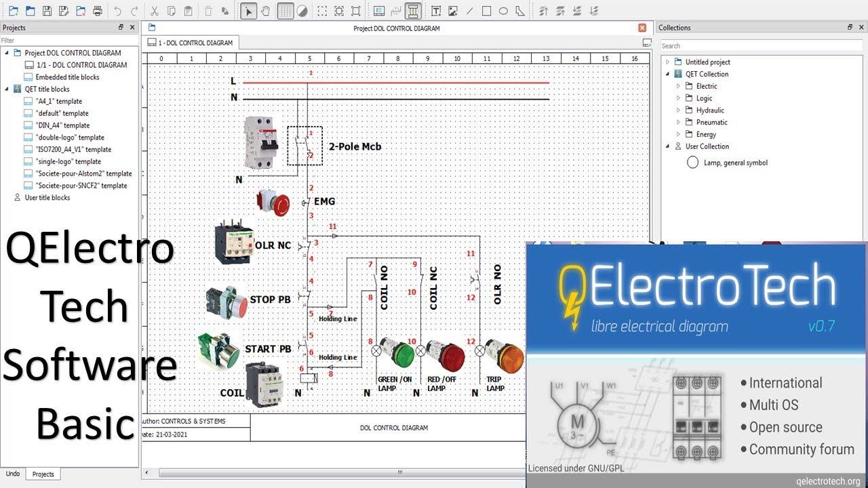Screen dimensions: 868x488
Task: Create a new project from toolbar
Action: 13,11
